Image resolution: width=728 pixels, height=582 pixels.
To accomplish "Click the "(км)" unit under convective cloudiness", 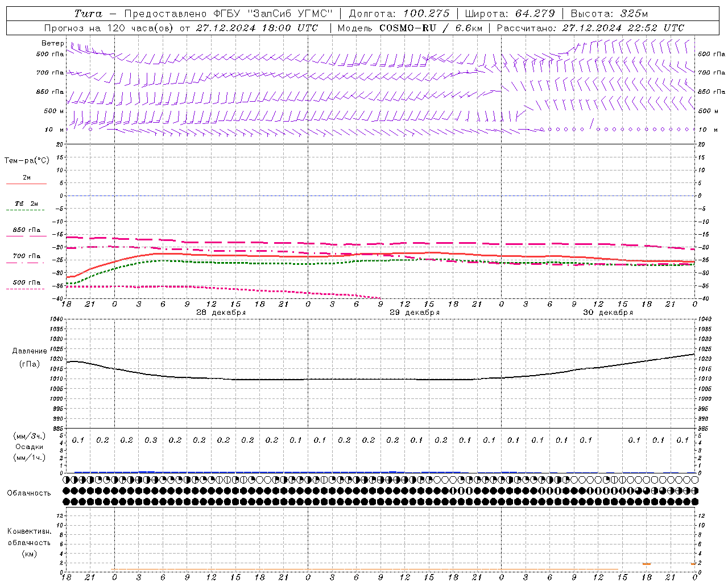I will click(x=29, y=554).
